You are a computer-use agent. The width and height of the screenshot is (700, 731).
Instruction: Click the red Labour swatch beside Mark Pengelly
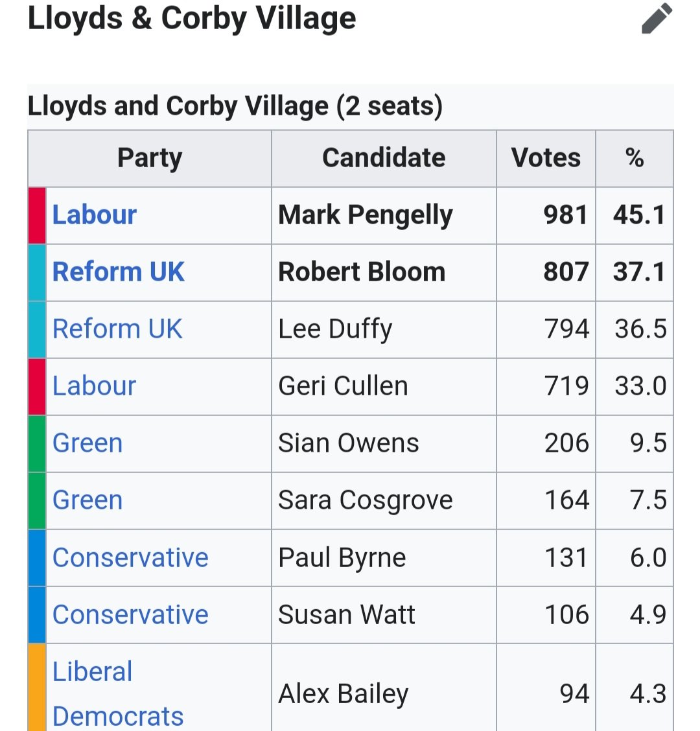[x=38, y=215]
